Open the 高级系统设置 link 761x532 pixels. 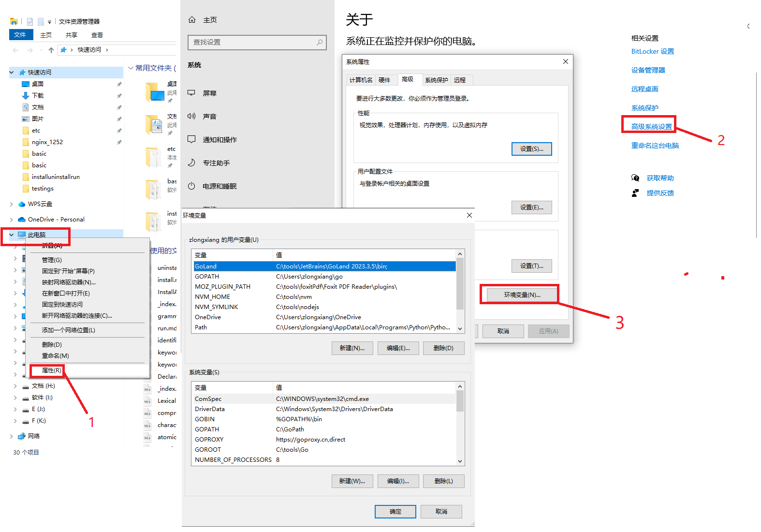point(651,127)
